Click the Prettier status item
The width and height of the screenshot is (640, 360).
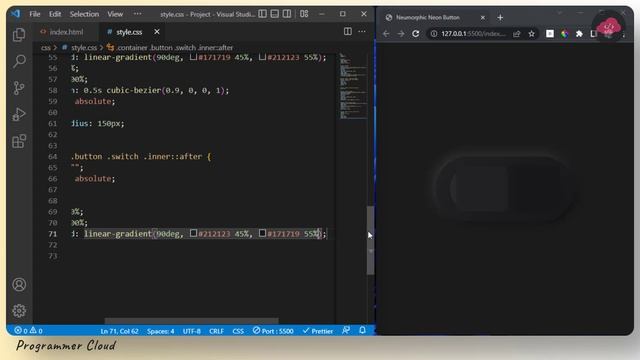(318, 331)
